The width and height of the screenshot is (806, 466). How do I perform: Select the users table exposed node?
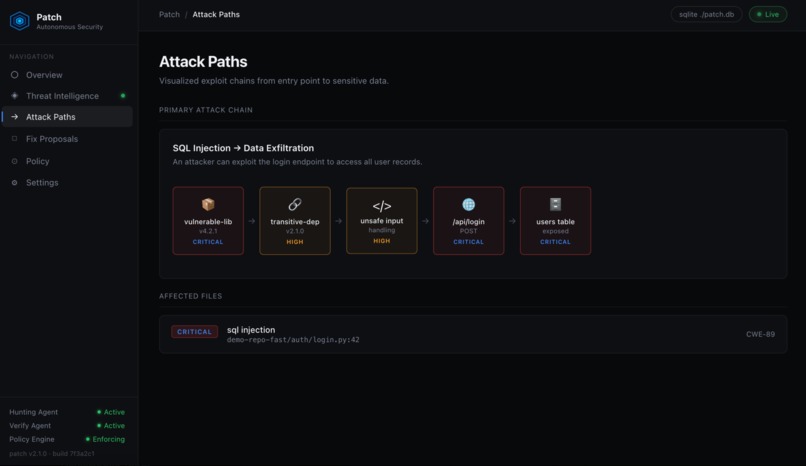click(555, 221)
